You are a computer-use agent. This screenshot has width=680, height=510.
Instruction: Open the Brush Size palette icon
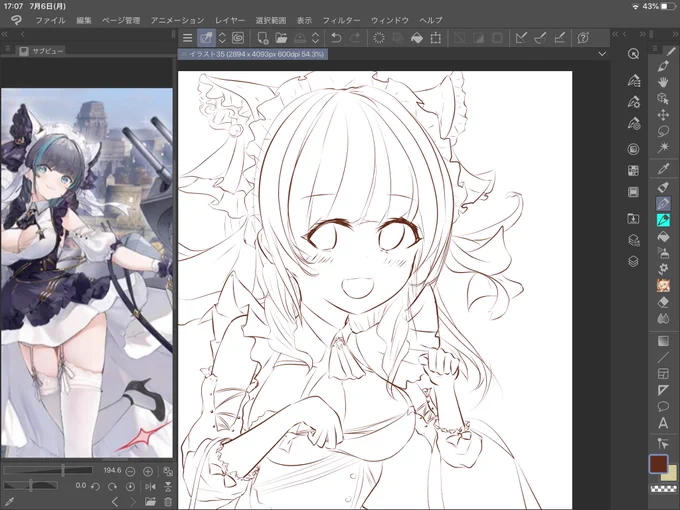click(x=633, y=124)
